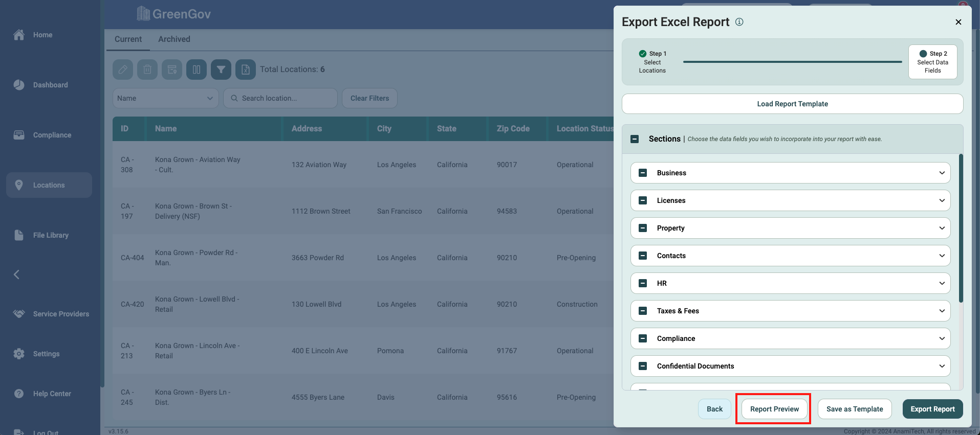
Task: Click the Export Report button
Action: tap(932, 409)
